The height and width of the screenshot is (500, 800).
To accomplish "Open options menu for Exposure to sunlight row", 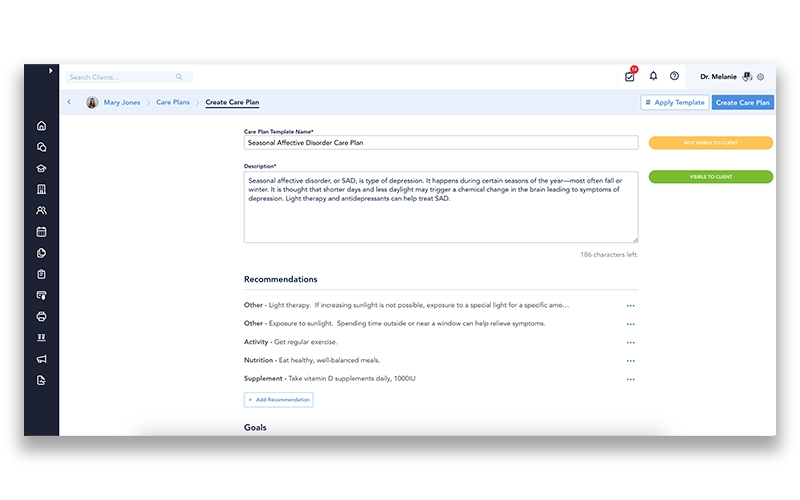I will tap(631, 324).
